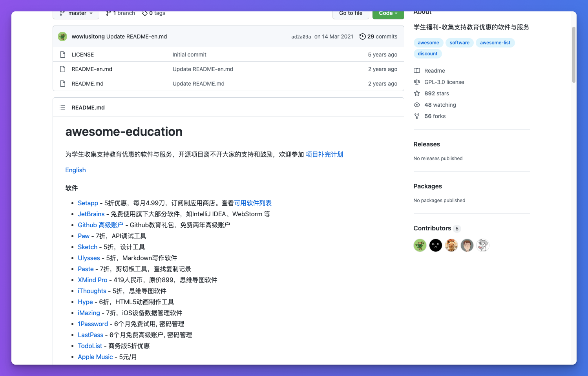
Task: Click the star icon beside 892 stars
Action: 417,93
